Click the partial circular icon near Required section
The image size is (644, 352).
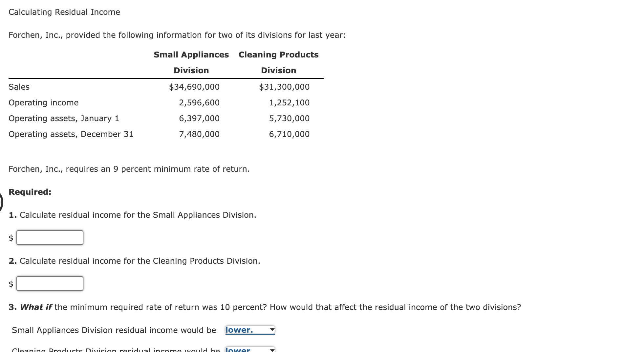(1, 203)
